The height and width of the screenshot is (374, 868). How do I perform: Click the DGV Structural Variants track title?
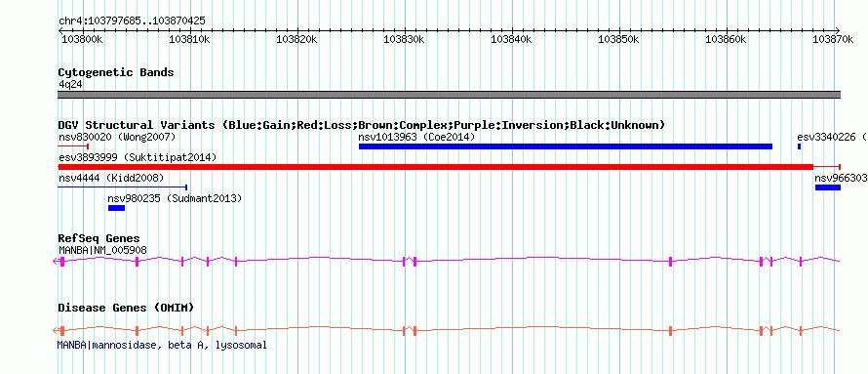pos(362,125)
